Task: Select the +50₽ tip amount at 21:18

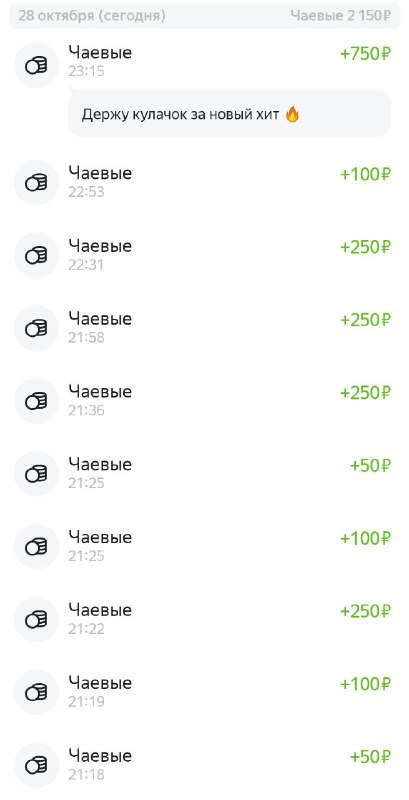Action: (370, 757)
